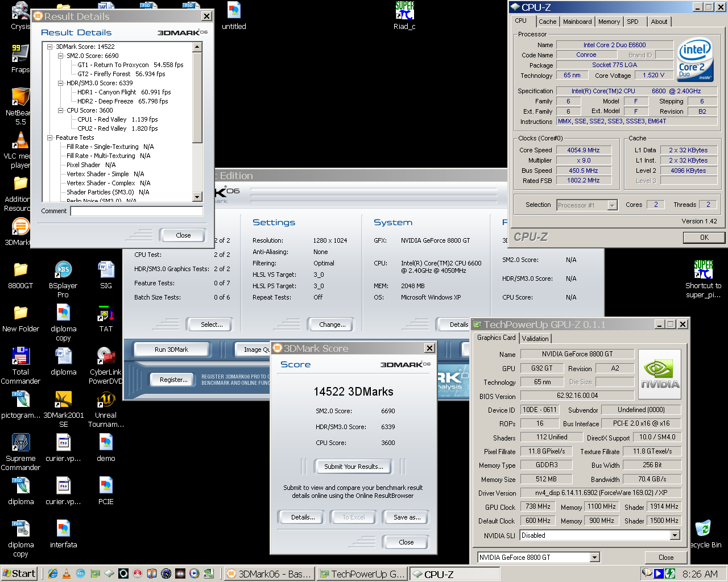Select 'GT1 - Return To Proxycon' row
This screenshot has height=582, width=728.
pyautogui.click(x=130, y=65)
